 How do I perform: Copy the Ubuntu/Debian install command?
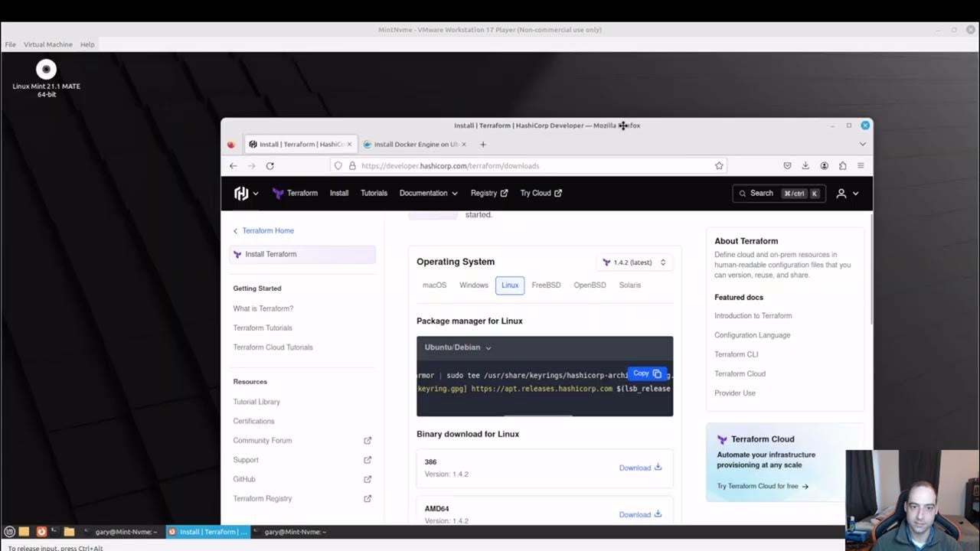[x=647, y=373]
